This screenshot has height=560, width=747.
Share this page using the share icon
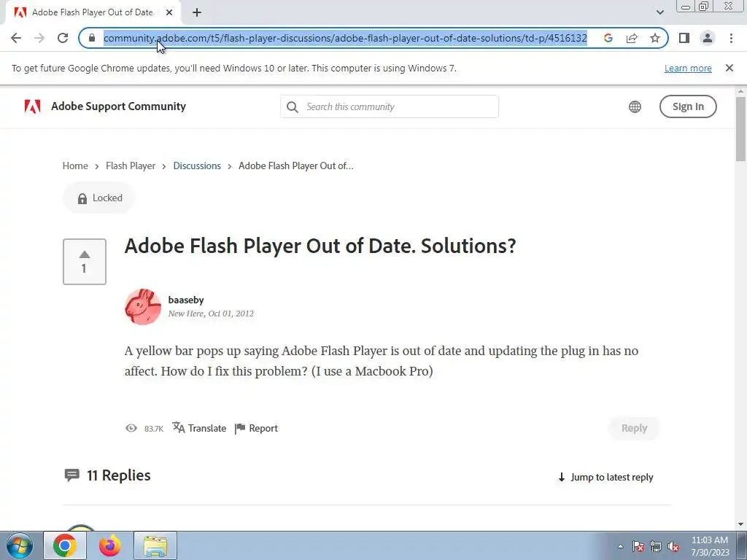click(x=632, y=38)
